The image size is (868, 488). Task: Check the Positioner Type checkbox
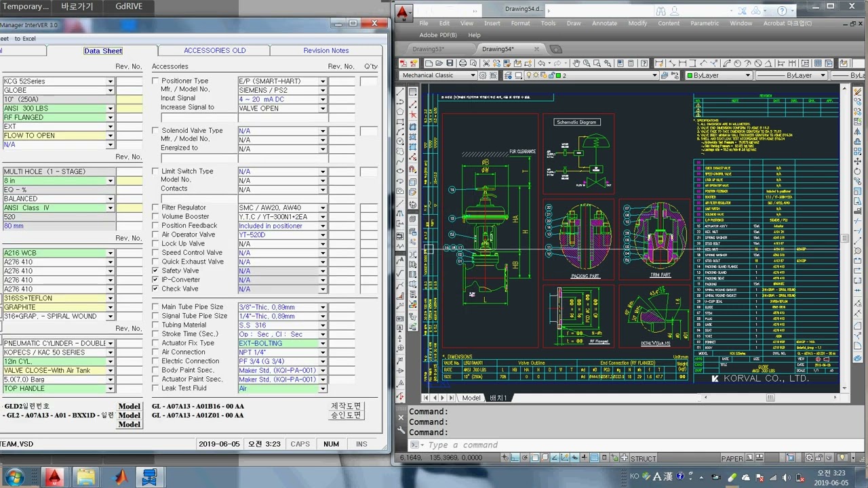point(155,81)
